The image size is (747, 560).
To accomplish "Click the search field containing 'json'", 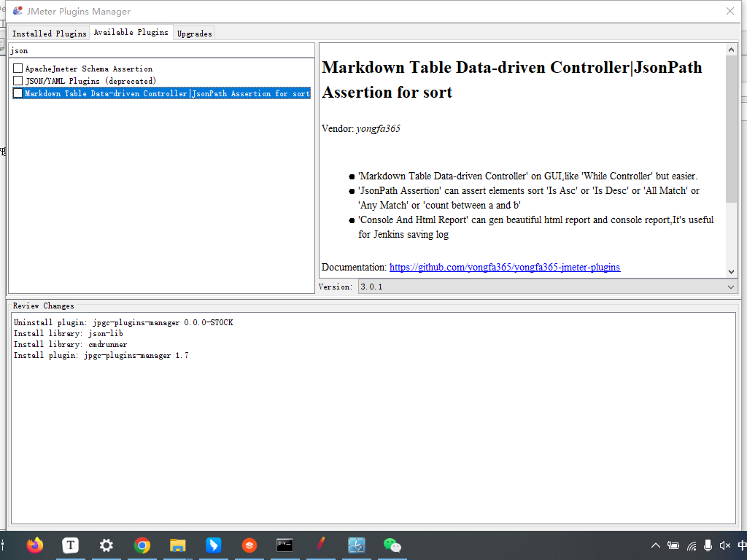I will [x=161, y=50].
